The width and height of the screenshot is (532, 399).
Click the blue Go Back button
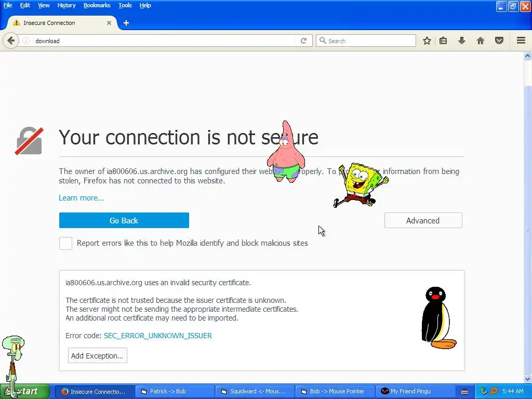(x=124, y=220)
